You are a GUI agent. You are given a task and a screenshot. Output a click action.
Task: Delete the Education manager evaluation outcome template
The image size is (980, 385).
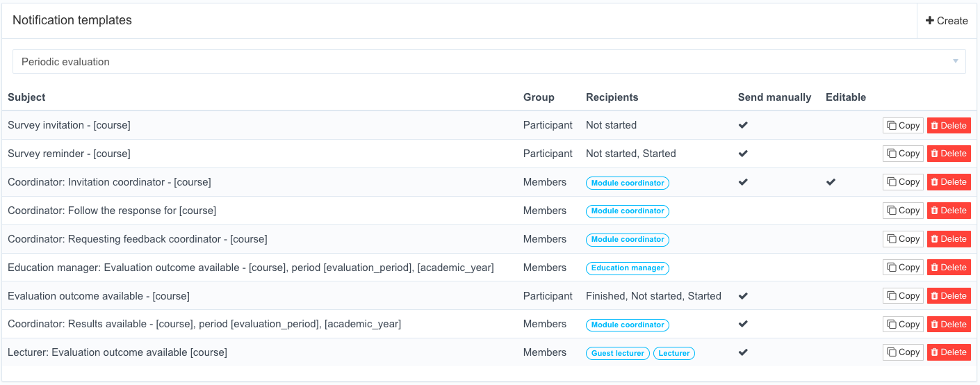(x=949, y=268)
